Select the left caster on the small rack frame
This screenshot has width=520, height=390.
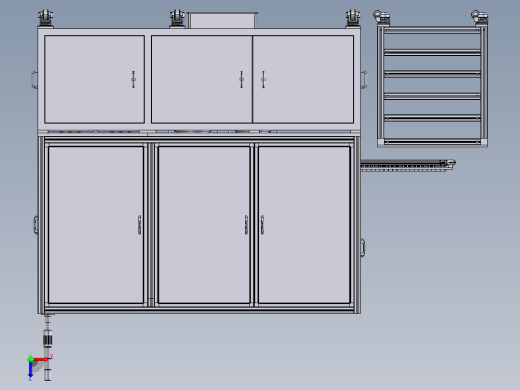point(382,17)
